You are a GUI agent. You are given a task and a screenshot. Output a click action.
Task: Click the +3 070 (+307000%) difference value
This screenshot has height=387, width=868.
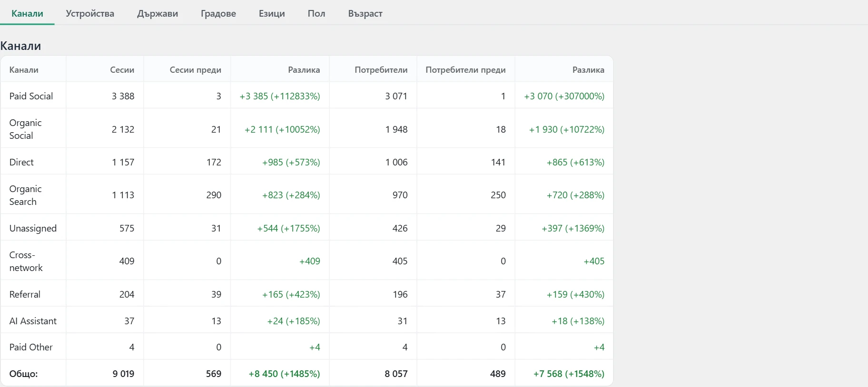click(x=564, y=96)
